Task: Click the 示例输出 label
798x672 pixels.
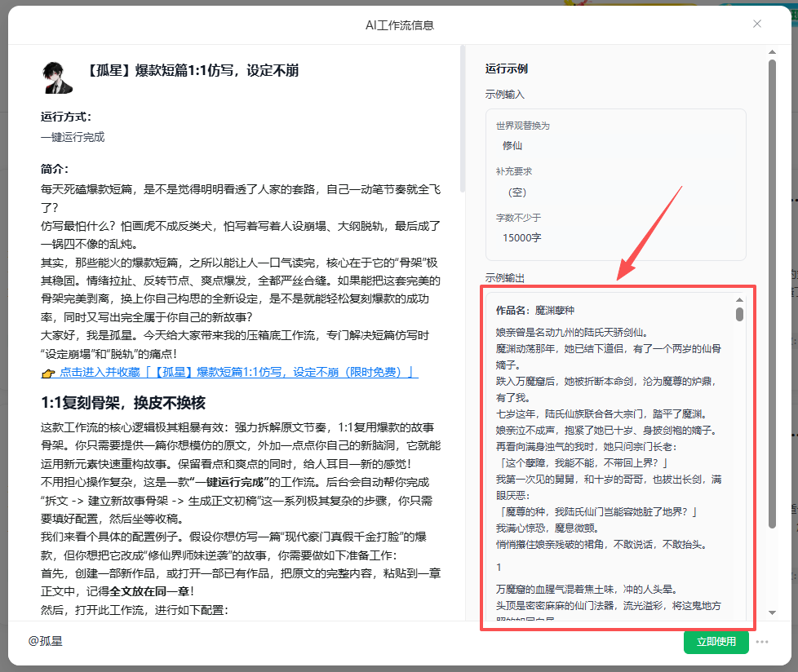Action: [504, 278]
